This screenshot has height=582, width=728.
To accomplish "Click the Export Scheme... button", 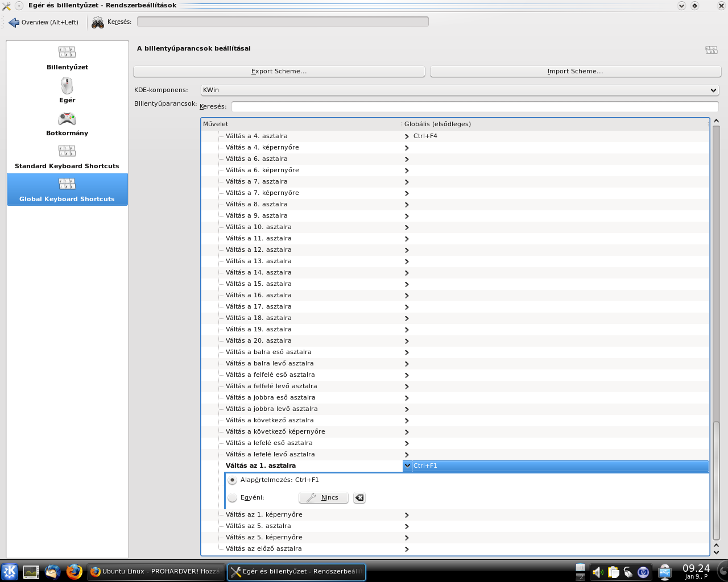I will click(279, 71).
